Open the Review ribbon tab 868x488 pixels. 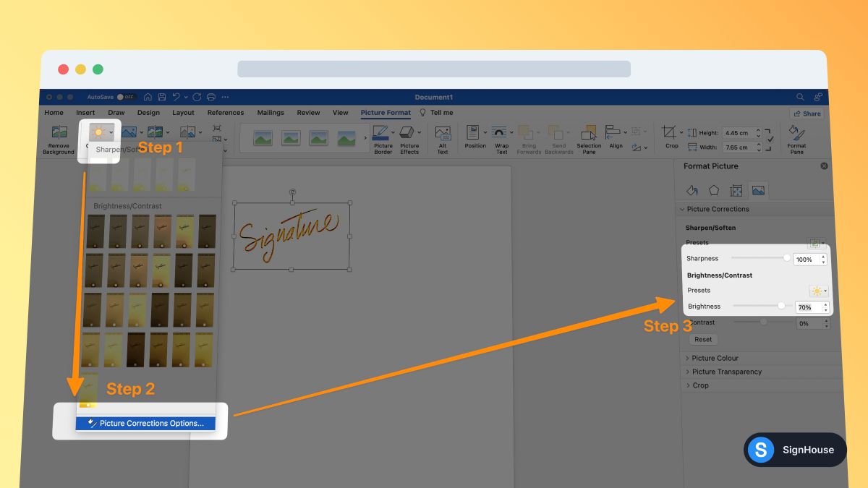point(308,113)
